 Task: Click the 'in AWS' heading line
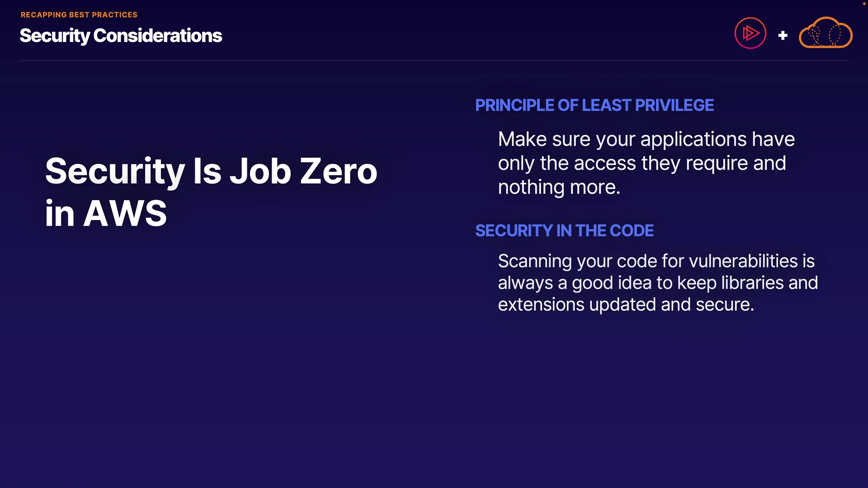(106, 213)
